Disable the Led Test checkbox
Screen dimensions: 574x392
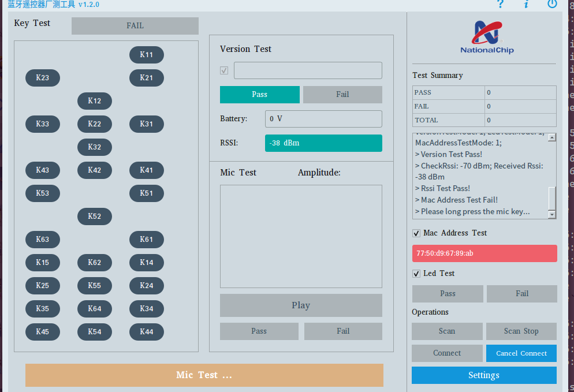pyautogui.click(x=416, y=274)
